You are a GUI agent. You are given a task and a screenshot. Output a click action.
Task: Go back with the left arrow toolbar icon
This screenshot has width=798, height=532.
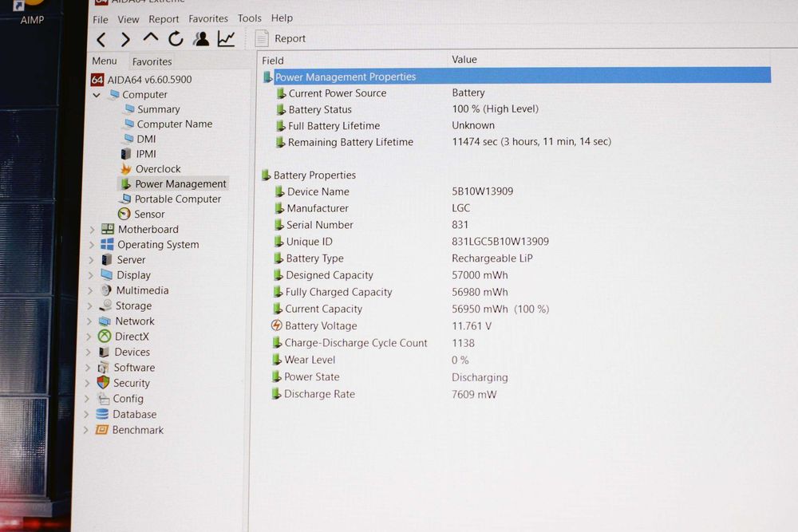point(101,39)
